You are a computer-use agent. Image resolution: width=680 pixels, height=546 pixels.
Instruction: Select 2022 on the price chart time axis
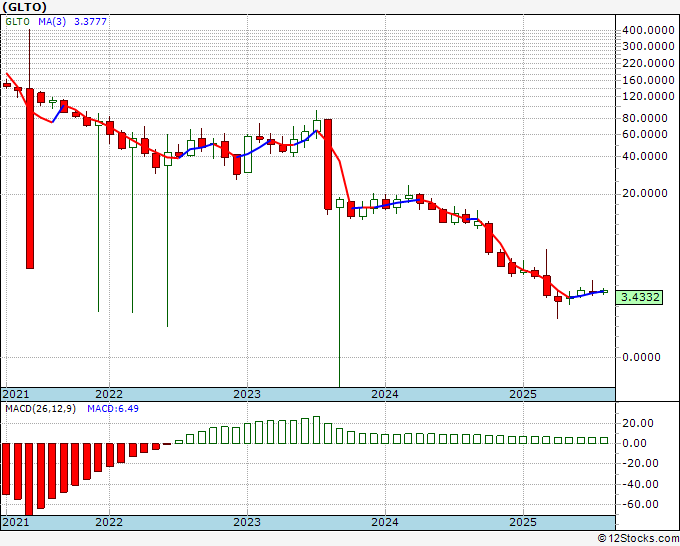(109, 394)
